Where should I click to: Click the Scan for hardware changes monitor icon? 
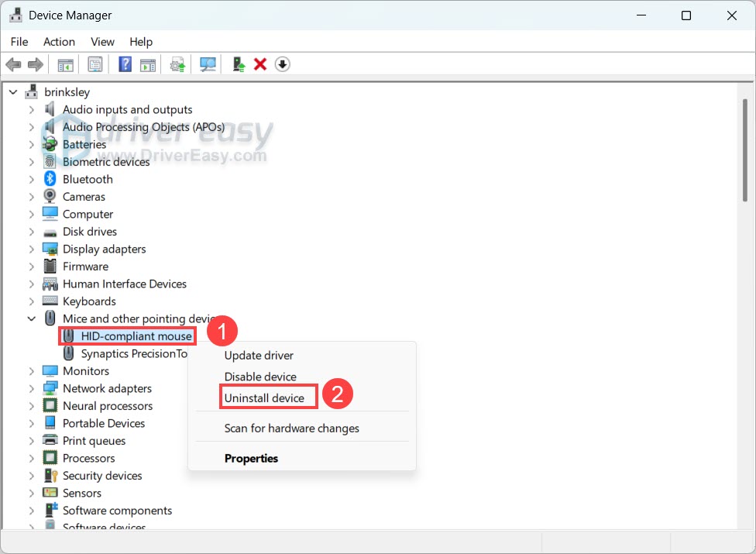(x=208, y=64)
